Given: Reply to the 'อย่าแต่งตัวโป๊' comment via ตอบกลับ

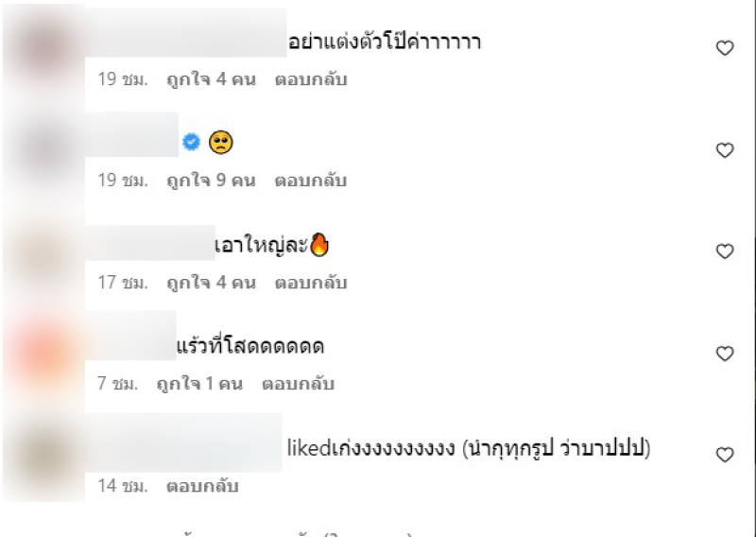Looking at the screenshot, I should tap(311, 79).
